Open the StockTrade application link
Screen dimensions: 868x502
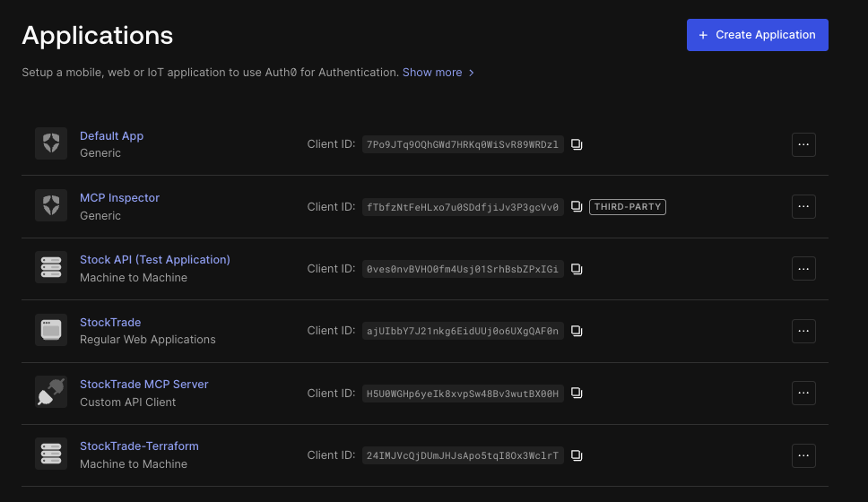click(110, 322)
